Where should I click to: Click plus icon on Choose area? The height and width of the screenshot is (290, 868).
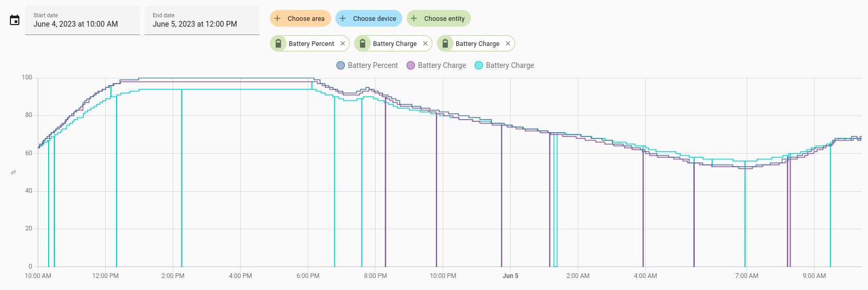point(278,18)
